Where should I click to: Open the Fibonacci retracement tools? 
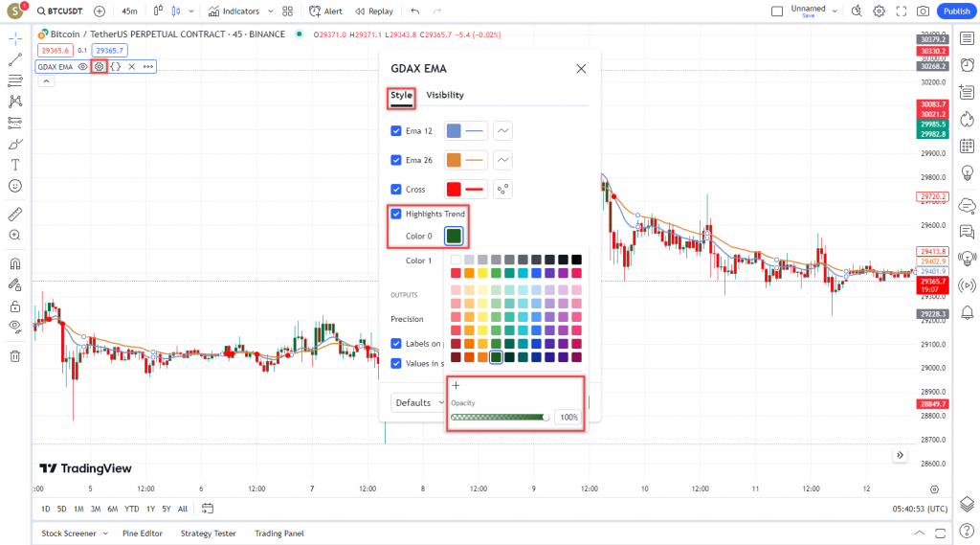15,80
